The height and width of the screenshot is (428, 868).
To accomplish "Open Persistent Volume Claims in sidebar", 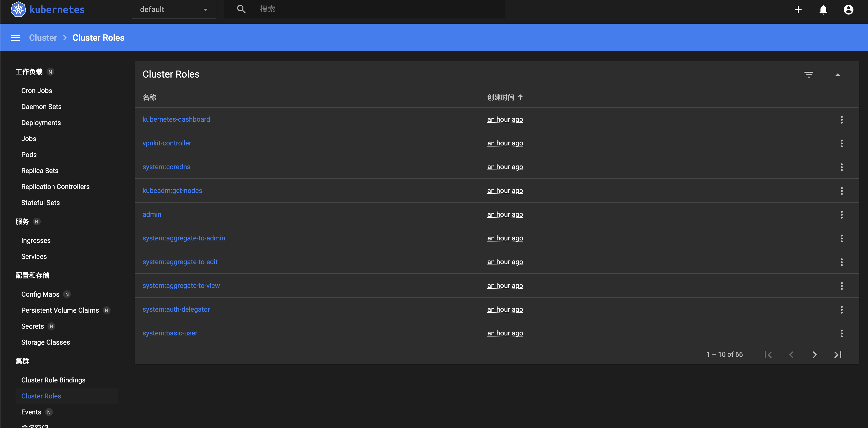I will point(60,310).
